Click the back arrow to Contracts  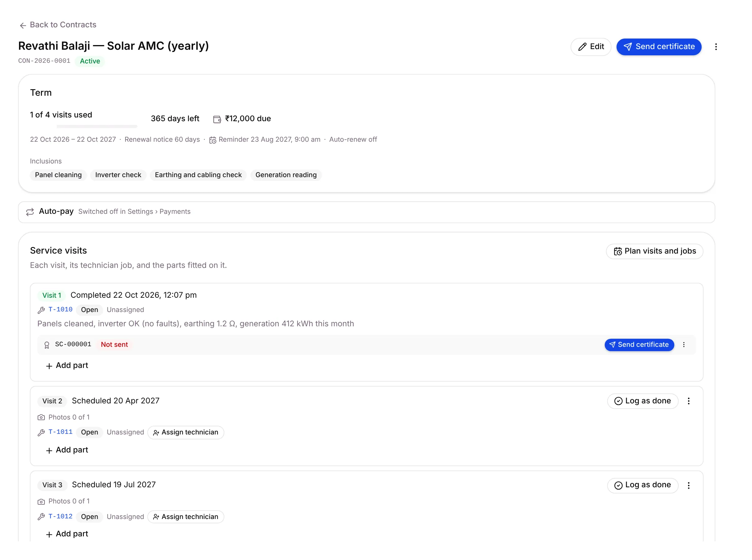click(23, 25)
